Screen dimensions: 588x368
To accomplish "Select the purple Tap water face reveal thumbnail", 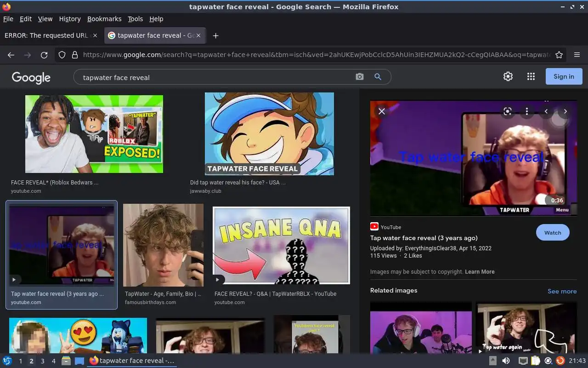I will (x=62, y=245).
